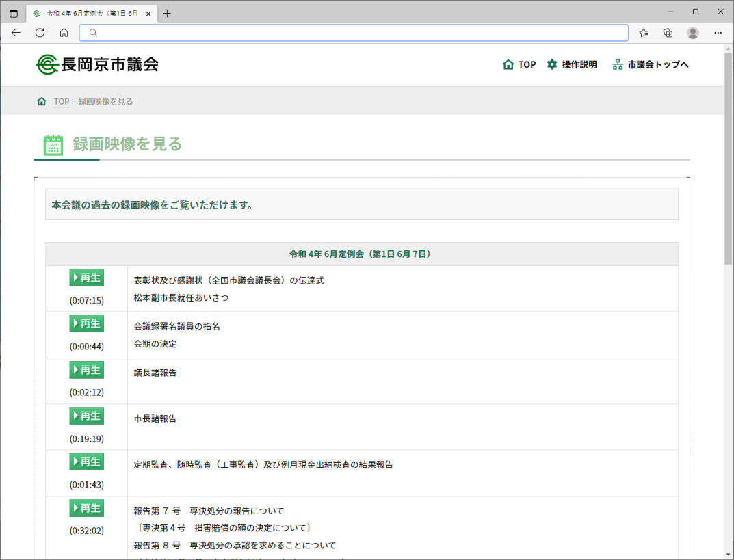The height and width of the screenshot is (560, 734).
Task: Click the duration text (0:19:19)
Action: tap(87, 438)
